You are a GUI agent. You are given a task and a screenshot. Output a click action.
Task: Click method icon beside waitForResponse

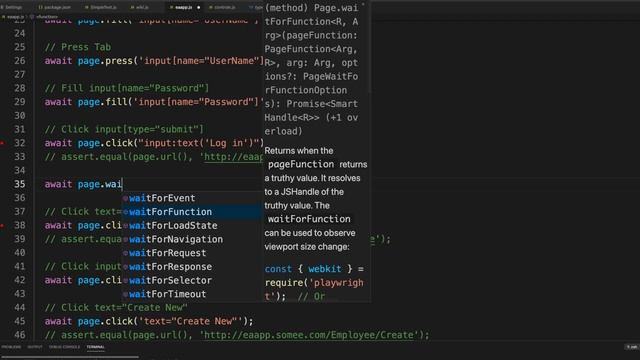tap(126, 267)
